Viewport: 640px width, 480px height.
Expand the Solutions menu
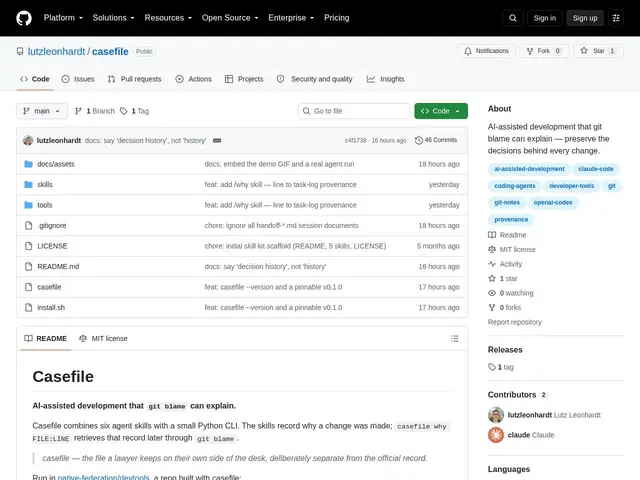[113, 18]
